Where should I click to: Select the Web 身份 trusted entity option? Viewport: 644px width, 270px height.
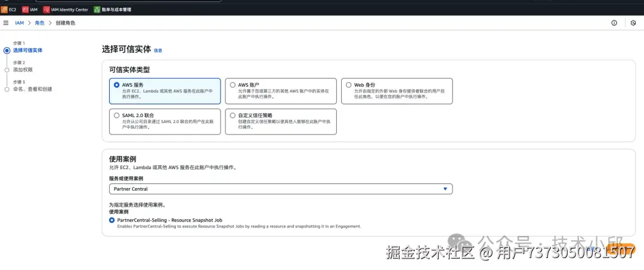(x=397, y=91)
